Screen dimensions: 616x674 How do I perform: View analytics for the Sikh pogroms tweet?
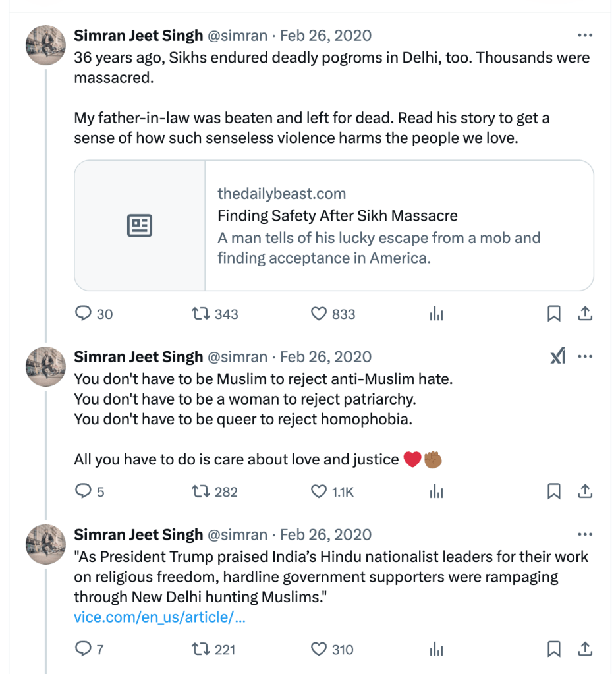click(x=436, y=314)
